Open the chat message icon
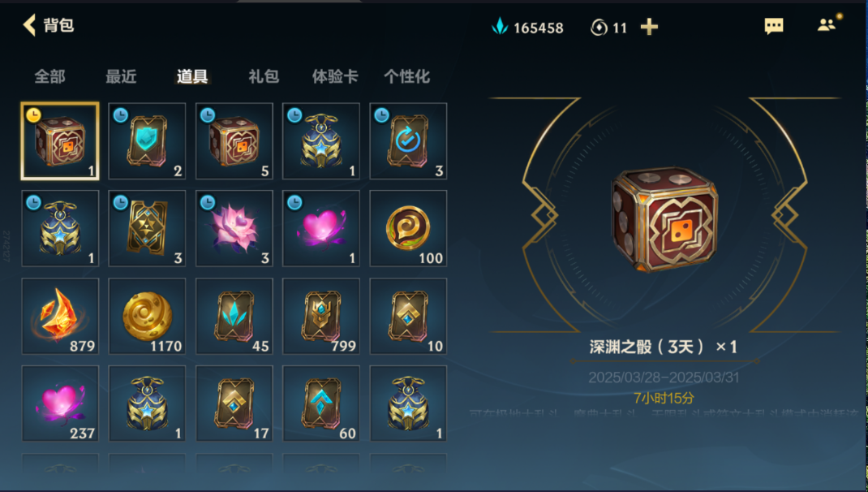This screenshot has width=868, height=492. click(773, 26)
